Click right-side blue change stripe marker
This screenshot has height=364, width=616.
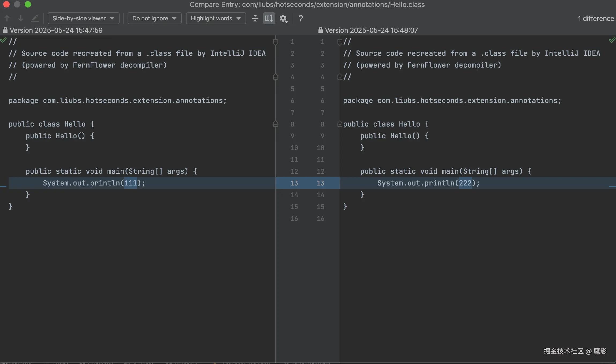point(612,186)
